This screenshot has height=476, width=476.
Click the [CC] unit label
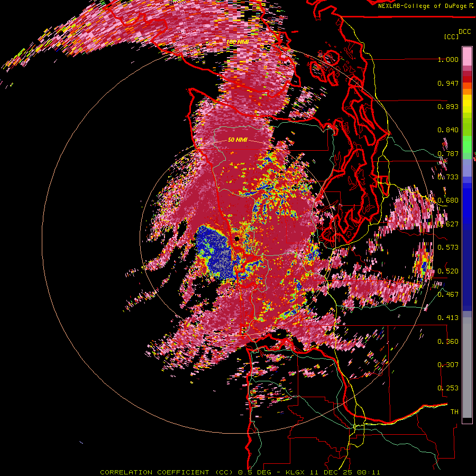[x=452, y=36]
